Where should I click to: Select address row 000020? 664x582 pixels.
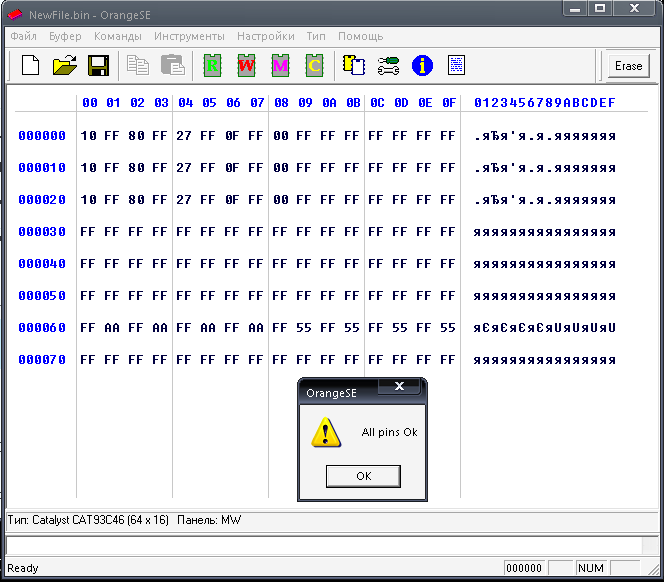click(x=42, y=200)
